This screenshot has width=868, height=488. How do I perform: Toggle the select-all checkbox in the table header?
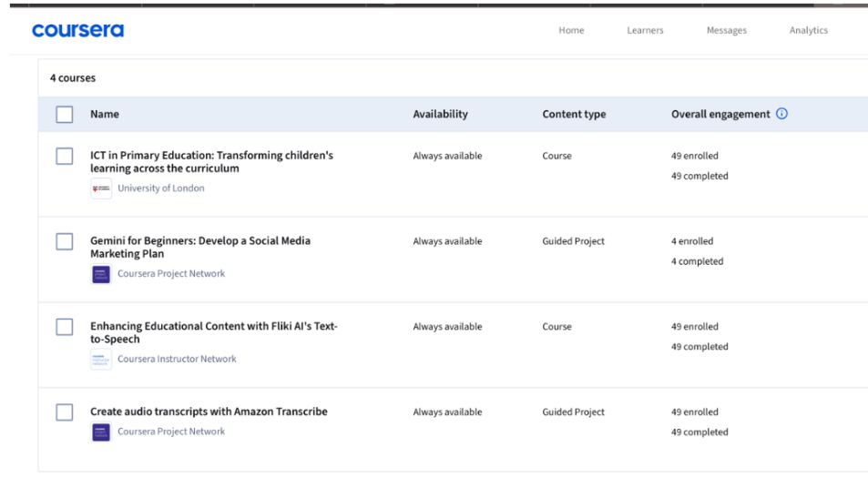[x=65, y=115]
